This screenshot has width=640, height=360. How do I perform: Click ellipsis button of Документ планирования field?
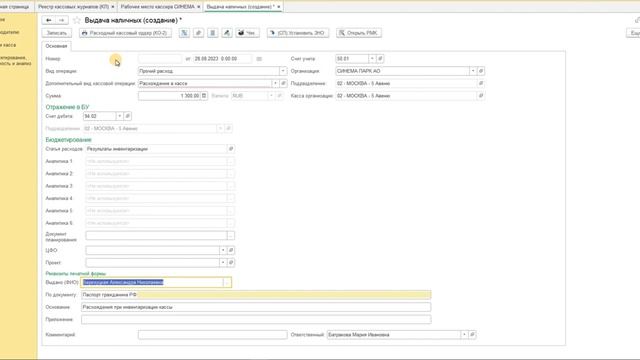pos(231,236)
